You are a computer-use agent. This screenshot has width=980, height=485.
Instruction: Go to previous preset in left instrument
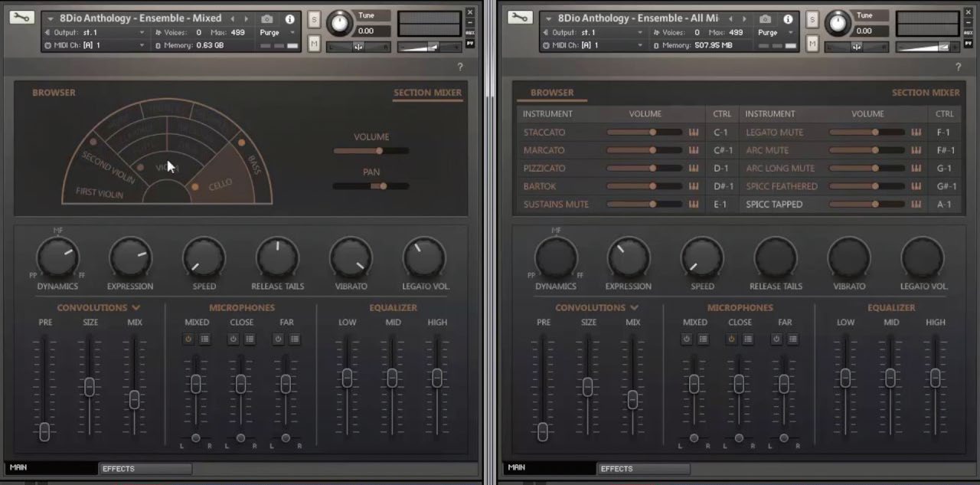[x=233, y=18]
